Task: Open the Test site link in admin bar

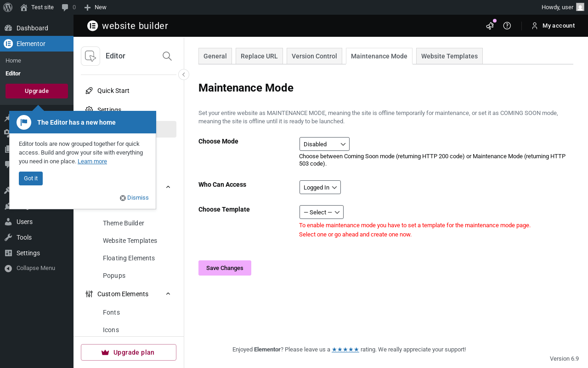Action: (x=37, y=7)
